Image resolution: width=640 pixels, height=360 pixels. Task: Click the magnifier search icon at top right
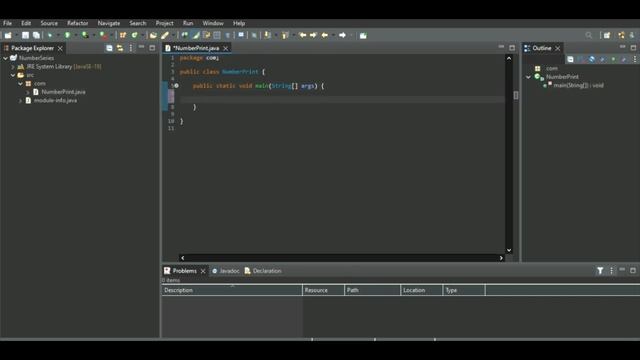589,36
